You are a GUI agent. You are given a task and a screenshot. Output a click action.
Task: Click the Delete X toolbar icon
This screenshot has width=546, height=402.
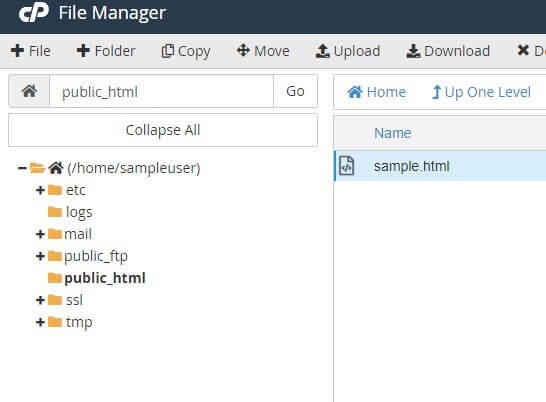coord(523,51)
